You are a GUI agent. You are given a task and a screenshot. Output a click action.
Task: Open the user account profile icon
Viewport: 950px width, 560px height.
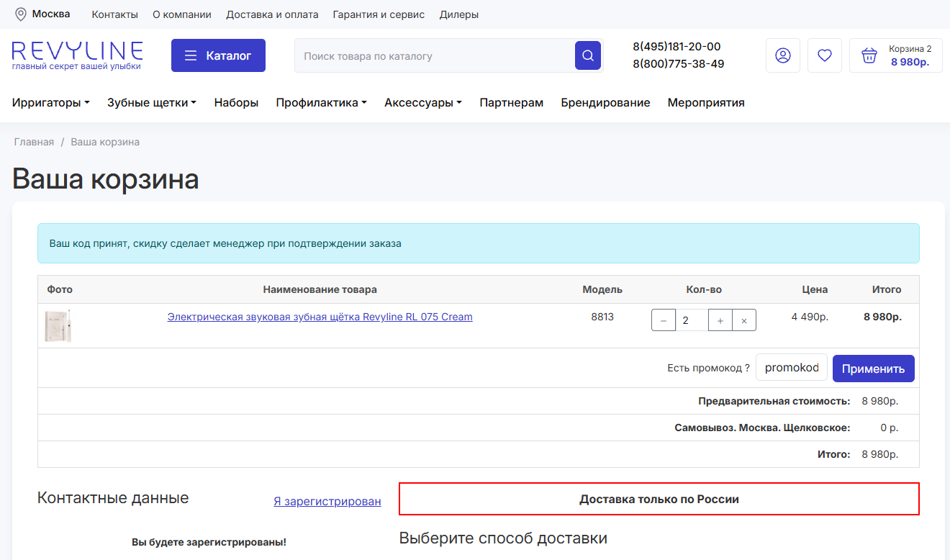pos(782,55)
